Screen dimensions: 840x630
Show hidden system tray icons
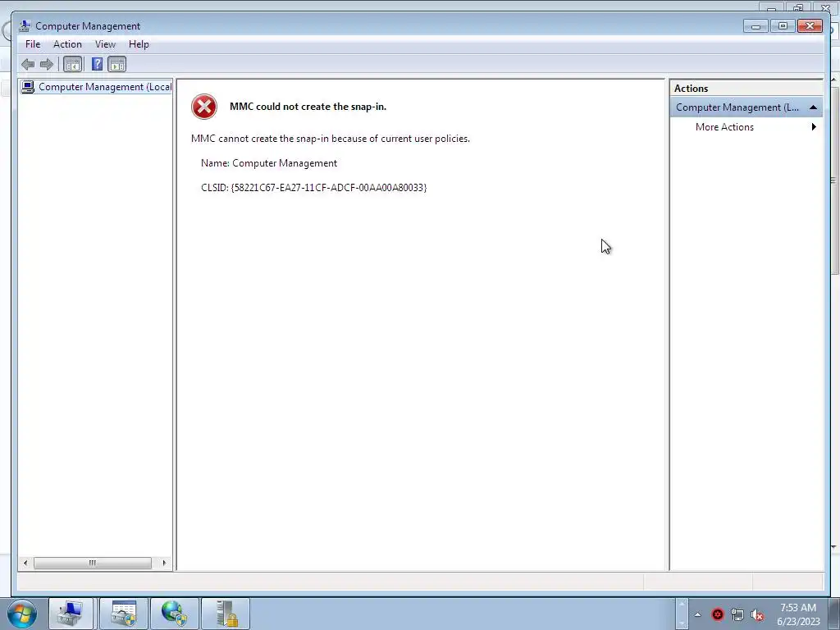click(x=697, y=614)
